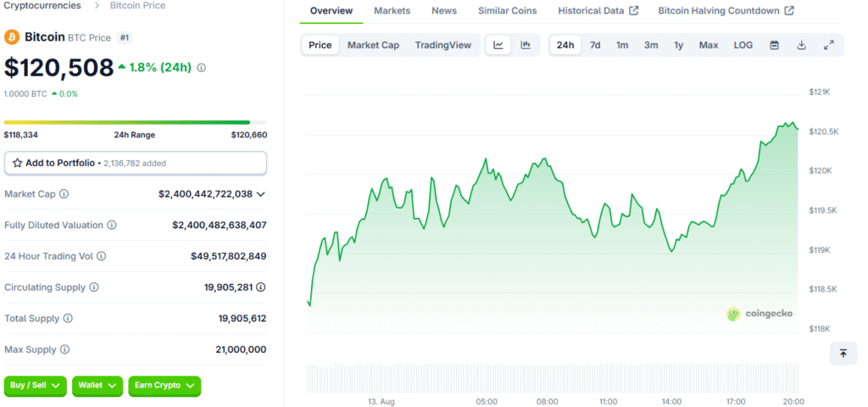This screenshot has height=407, width=868.
Task: Open external link icon by Halving Countdown
Action: point(789,10)
